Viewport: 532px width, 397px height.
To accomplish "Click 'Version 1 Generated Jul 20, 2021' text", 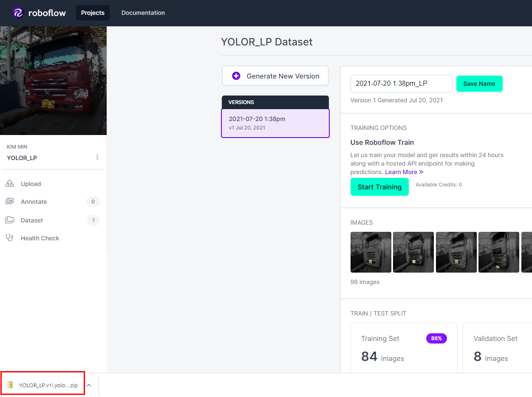I will (396, 100).
